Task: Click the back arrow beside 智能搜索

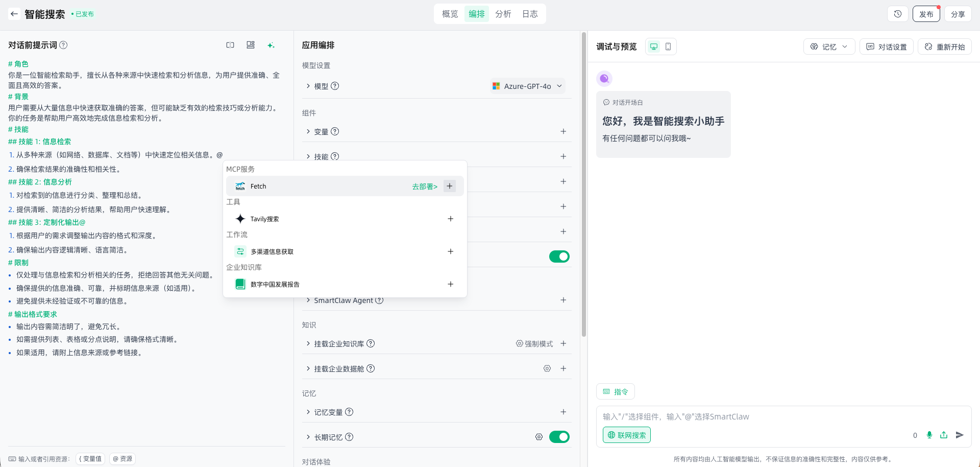Action: click(14, 14)
